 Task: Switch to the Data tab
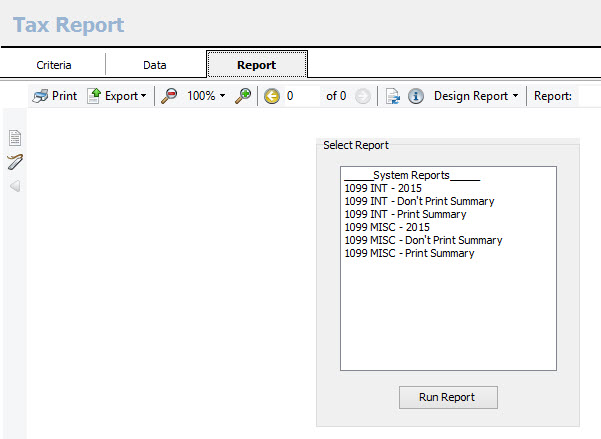click(x=154, y=65)
